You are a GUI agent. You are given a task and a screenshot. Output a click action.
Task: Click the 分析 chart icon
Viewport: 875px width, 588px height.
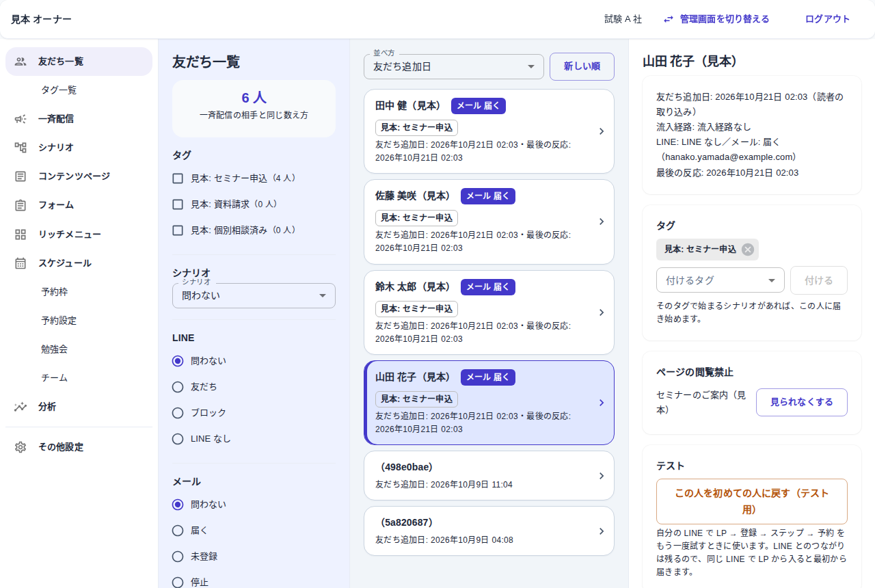coord(21,407)
